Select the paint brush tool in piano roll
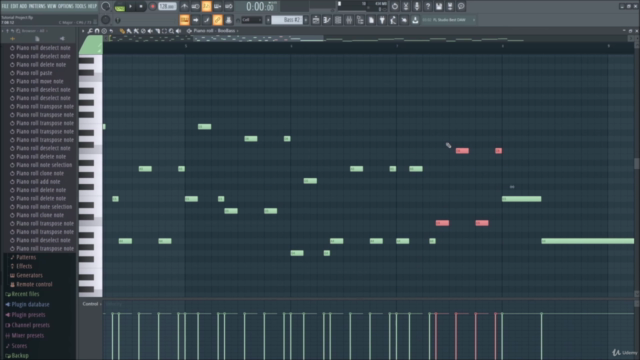Screen dimensions: 640x360 (x=129, y=31)
